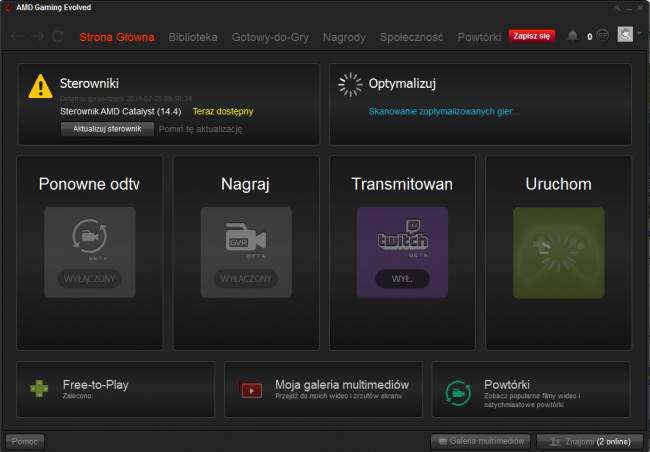
Task: Click the green Powtórki replay icon
Action: click(458, 393)
